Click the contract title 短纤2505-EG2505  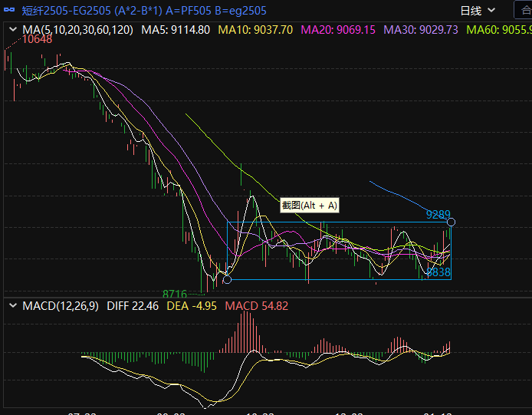[66, 10]
